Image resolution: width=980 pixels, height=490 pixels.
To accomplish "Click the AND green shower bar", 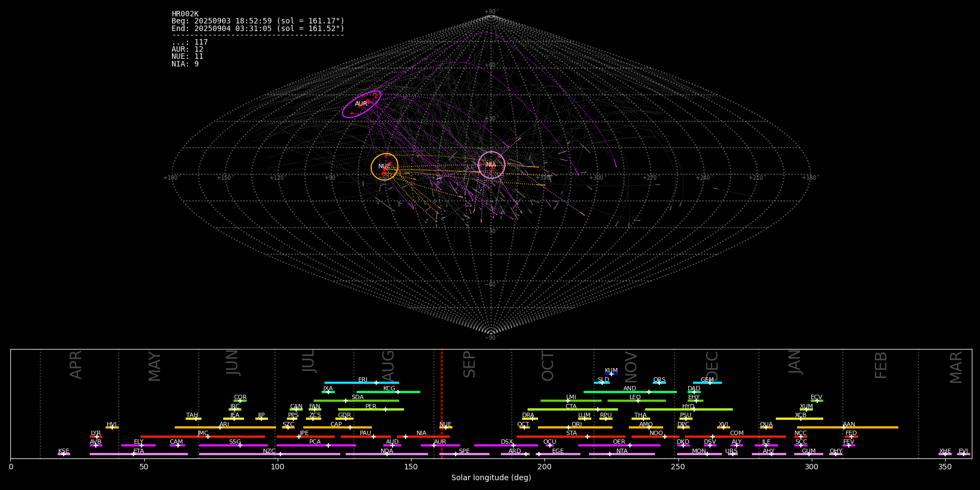I will point(630,392).
